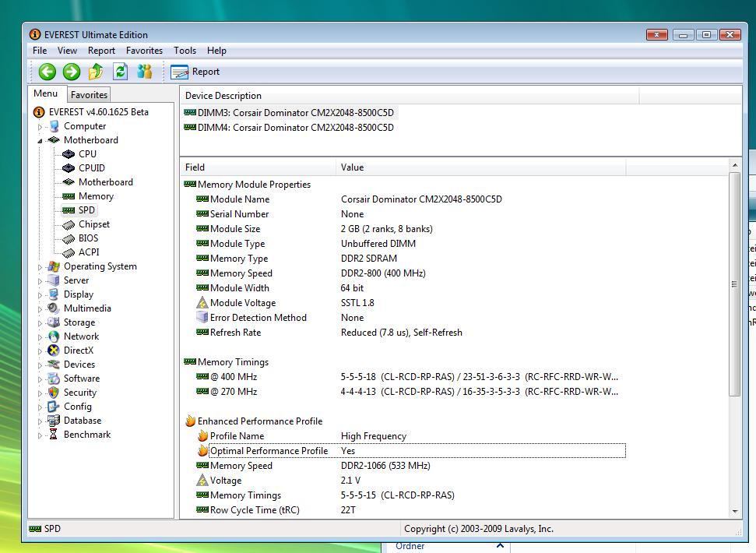Click the BIOS chip icon in tree
Image resolution: width=756 pixels, height=553 pixels.
pyautogui.click(x=69, y=238)
